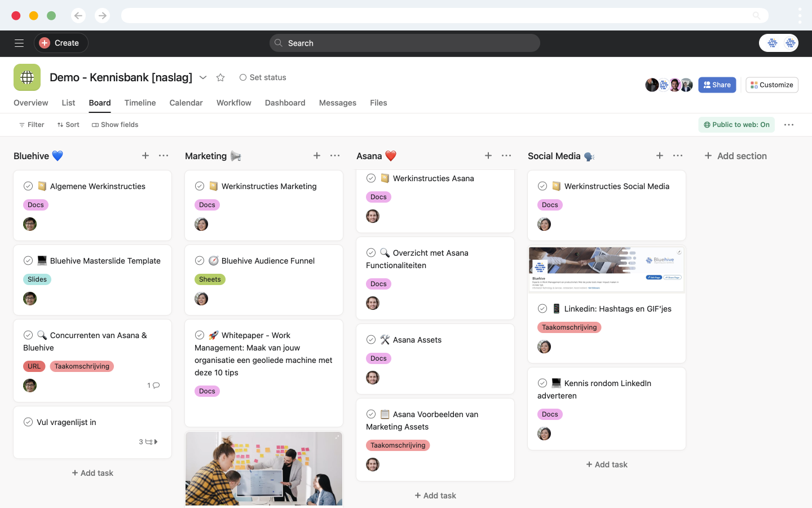Open Customize panel
Viewport: 812px width, 508px height.
772,85
